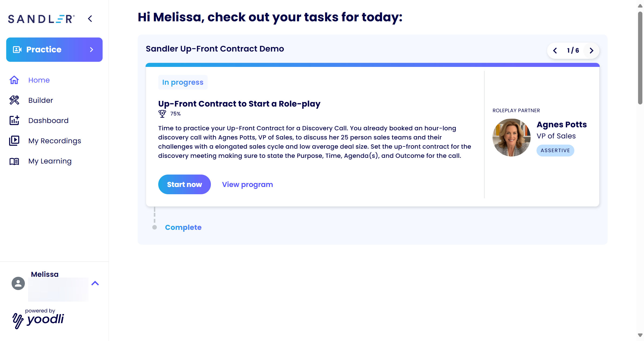The height and width of the screenshot is (341, 644).
Task: Go to previous task in pager
Action: pos(555,50)
